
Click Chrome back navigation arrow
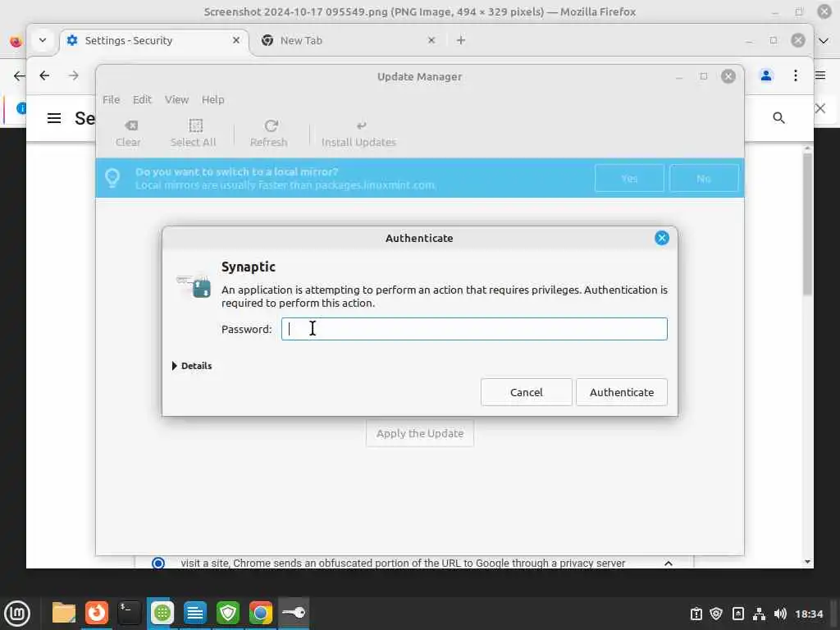coord(44,76)
